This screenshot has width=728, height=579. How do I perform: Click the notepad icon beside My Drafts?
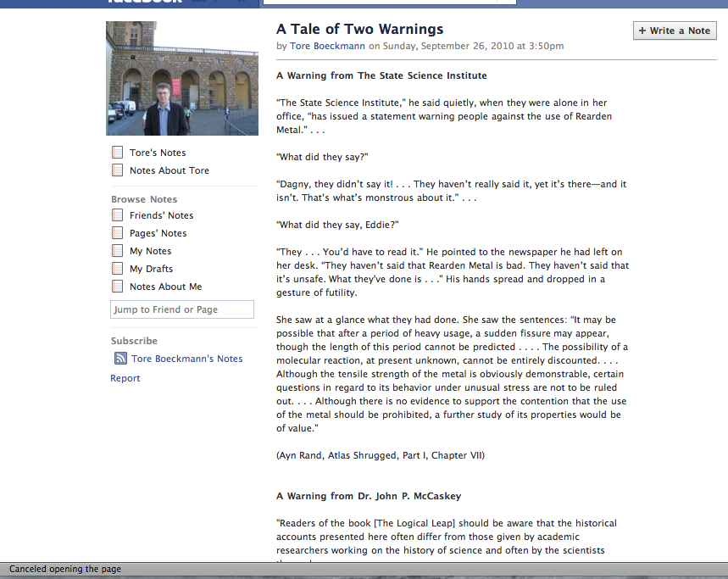pyautogui.click(x=118, y=269)
